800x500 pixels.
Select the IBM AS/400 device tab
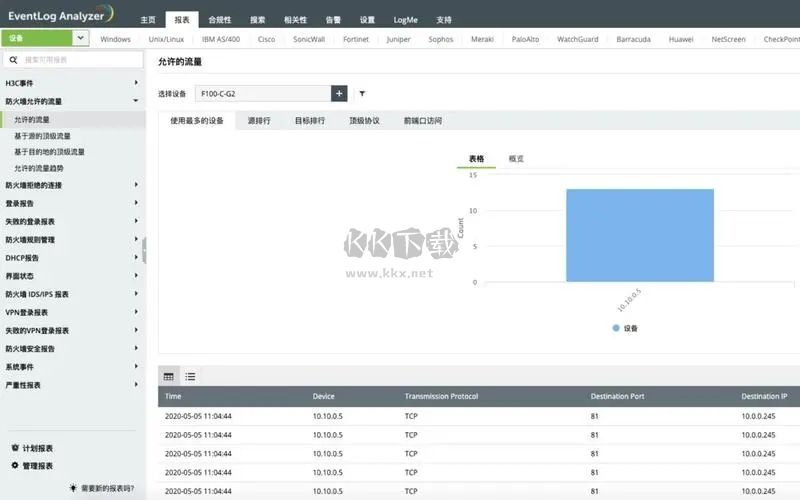pyautogui.click(x=221, y=39)
